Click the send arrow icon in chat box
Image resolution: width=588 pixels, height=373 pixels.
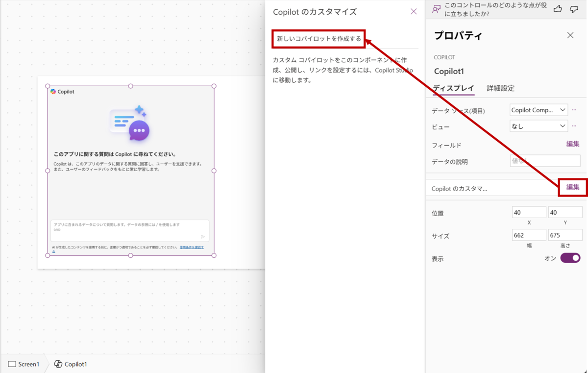pyautogui.click(x=203, y=236)
